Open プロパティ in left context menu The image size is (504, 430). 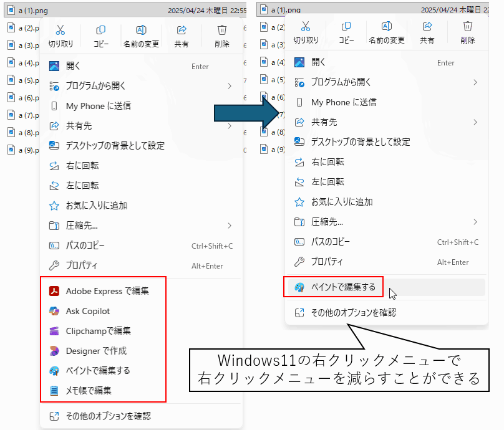[142, 265]
